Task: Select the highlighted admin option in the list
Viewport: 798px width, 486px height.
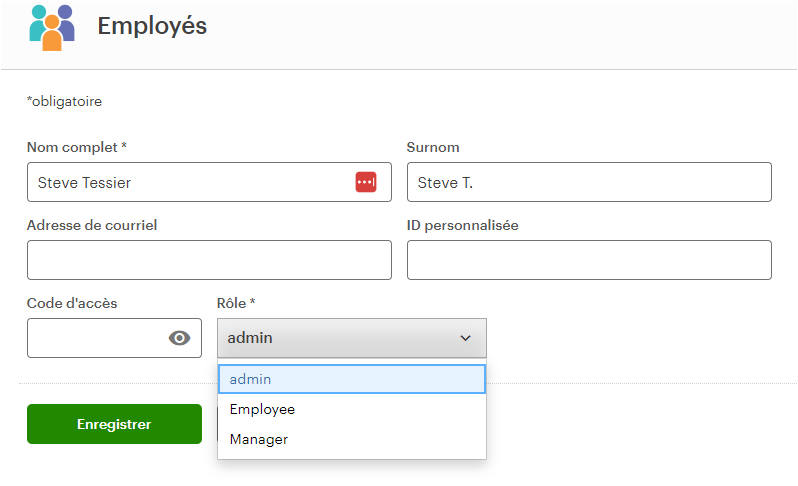Action: click(x=352, y=379)
